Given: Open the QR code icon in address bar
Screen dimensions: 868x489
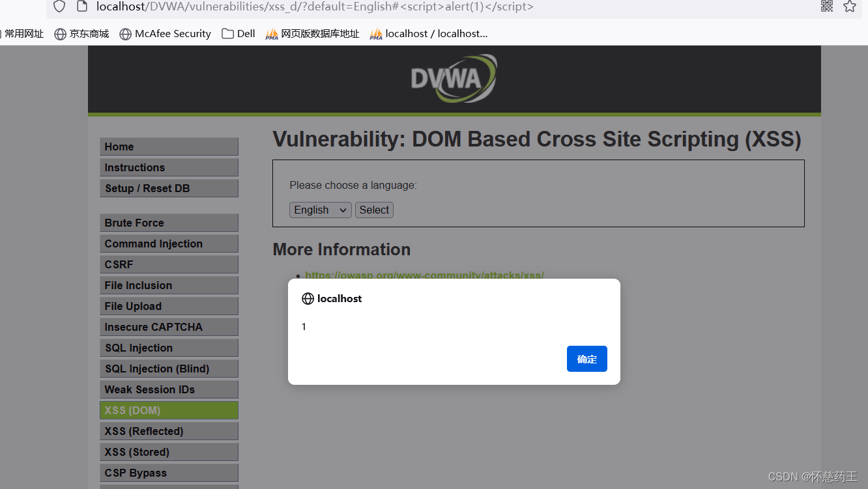Looking at the screenshot, I should [827, 7].
